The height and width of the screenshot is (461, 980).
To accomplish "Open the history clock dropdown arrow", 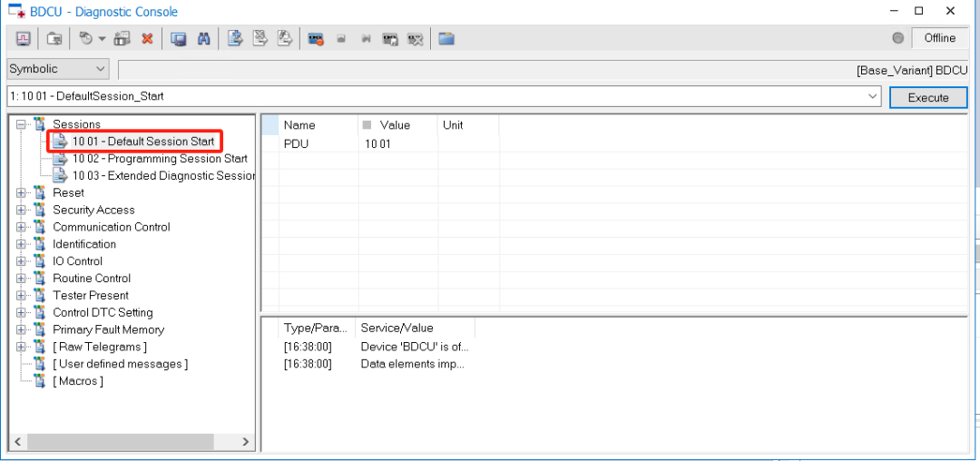I will [102, 39].
